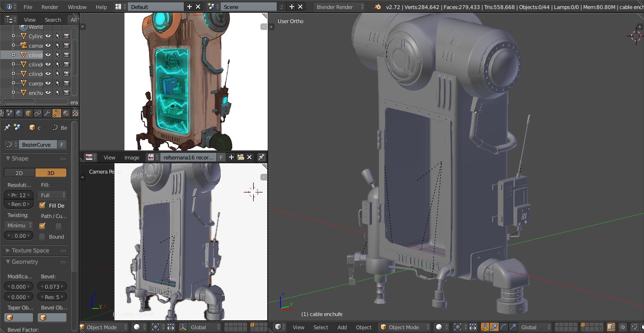This screenshot has height=333, width=644.
Task: Open Material properties tab
Action: pyautogui.click(x=66, y=113)
